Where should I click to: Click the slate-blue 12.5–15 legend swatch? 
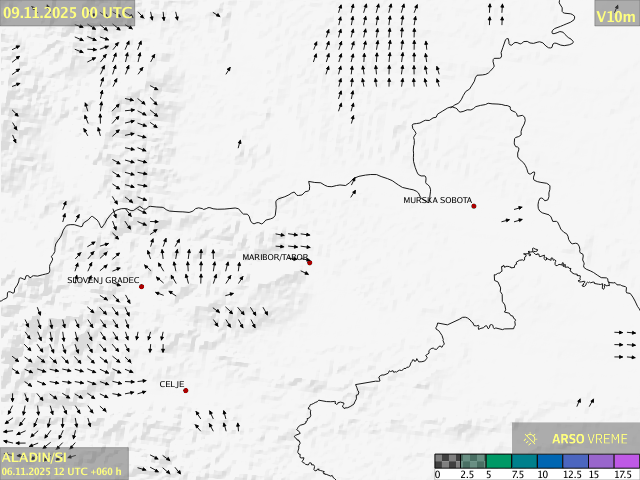(x=575, y=461)
